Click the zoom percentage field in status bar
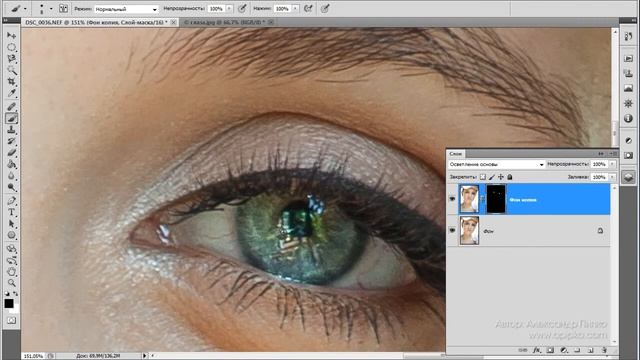 [x=33, y=356]
